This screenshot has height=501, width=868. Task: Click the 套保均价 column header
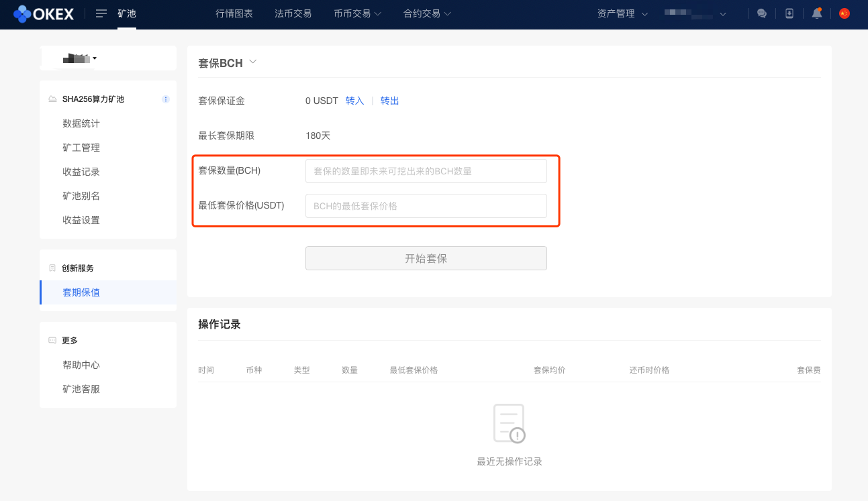tap(549, 370)
